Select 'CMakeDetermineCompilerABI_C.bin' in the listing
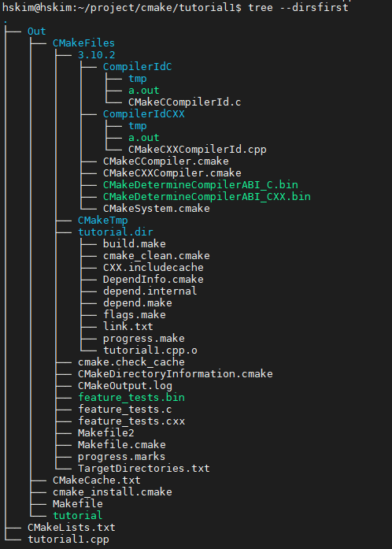The height and width of the screenshot is (549, 392). 201,185
